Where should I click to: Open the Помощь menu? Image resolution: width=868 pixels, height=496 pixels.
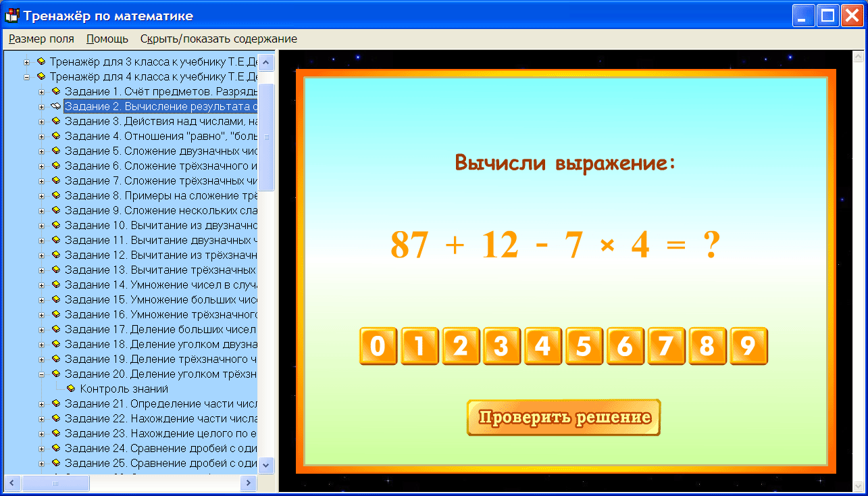(107, 39)
